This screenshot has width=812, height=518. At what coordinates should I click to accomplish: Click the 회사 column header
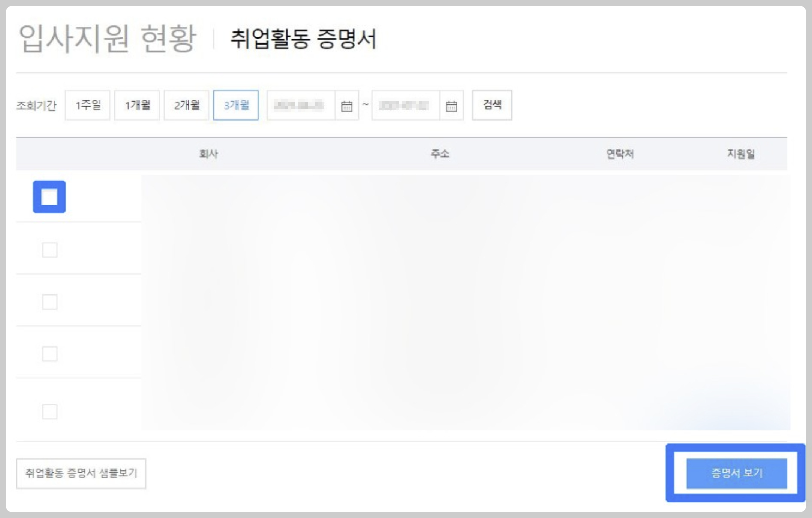(208, 154)
